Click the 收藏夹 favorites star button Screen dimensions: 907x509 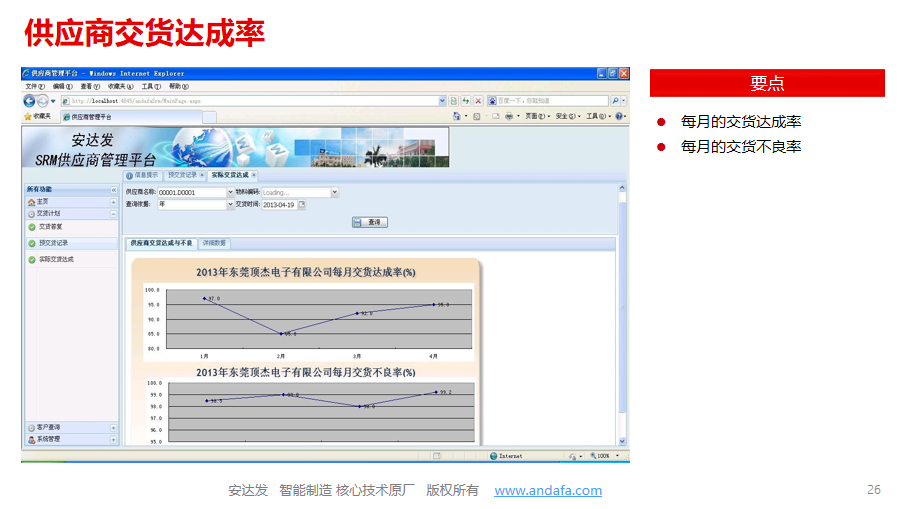pyautogui.click(x=38, y=116)
